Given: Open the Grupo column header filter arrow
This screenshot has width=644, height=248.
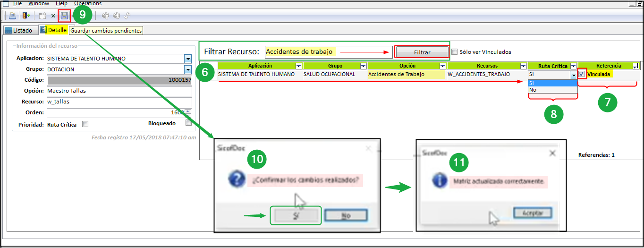Looking at the screenshot, I should [363, 66].
